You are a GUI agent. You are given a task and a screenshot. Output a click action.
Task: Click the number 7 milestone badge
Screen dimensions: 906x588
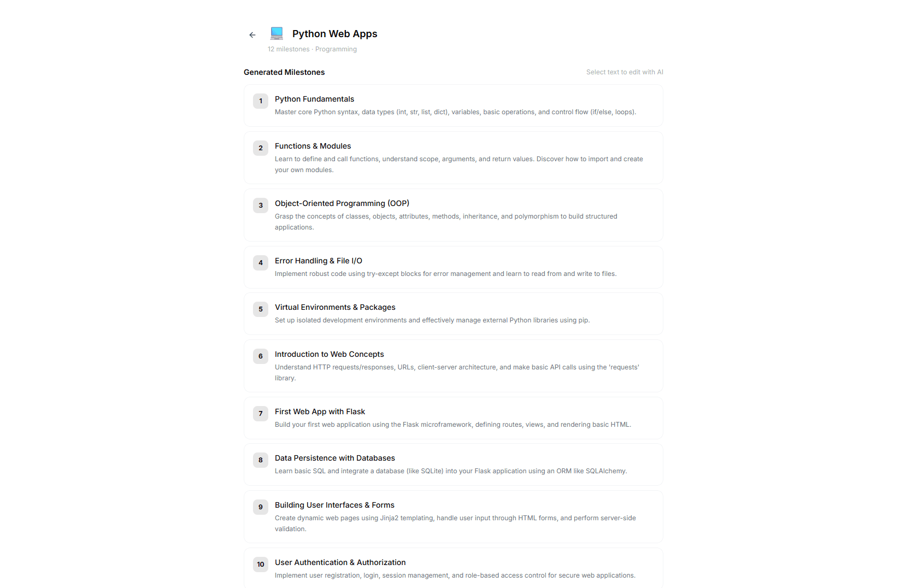pyautogui.click(x=261, y=414)
